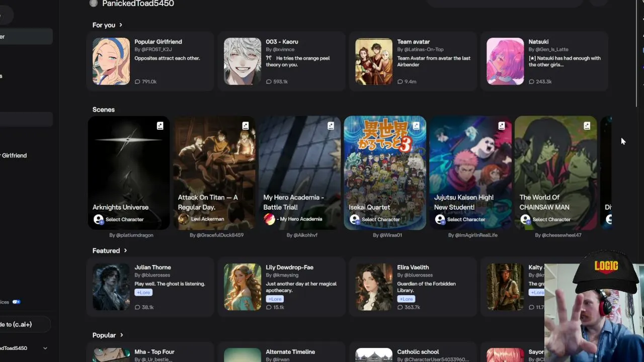The width and height of the screenshot is (644, 362).
Task: Select the Jujutsu Kaisen High! New Student! title
Action: coord(464,202)
